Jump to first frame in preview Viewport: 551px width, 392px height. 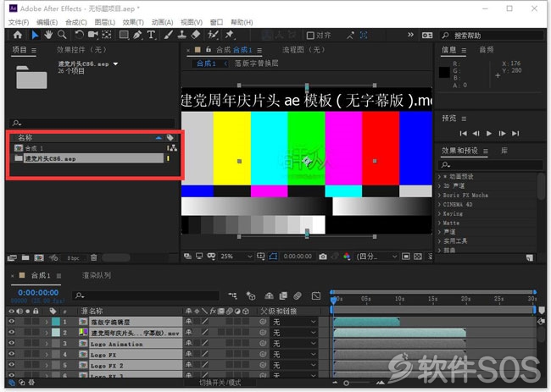point(463,134)
